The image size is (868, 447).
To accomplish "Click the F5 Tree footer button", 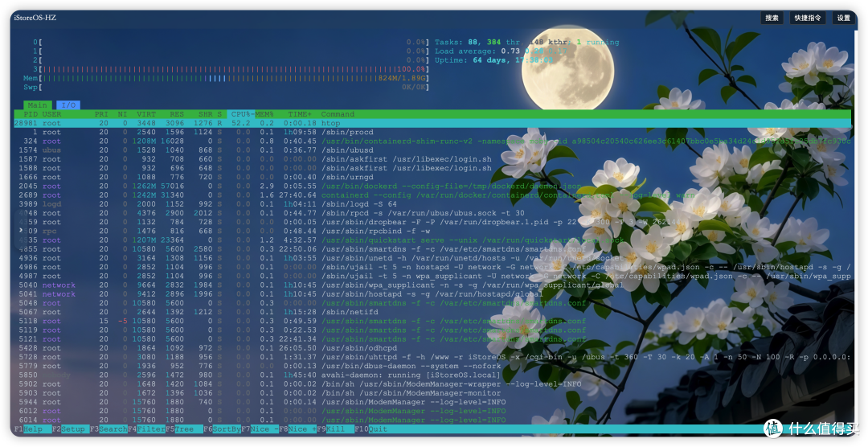I will click(x=184, y=429).
